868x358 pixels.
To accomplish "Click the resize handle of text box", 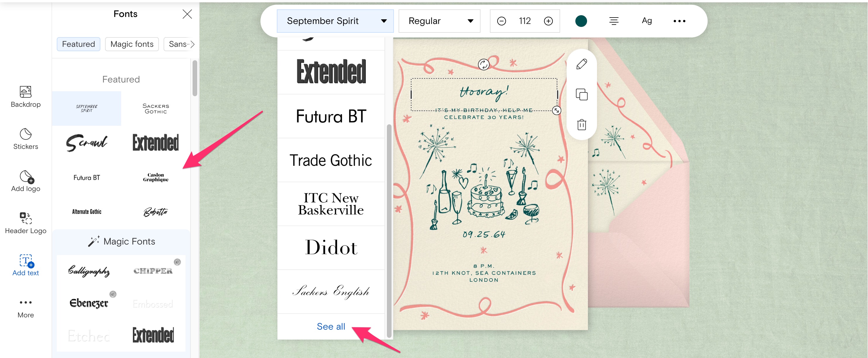I will [x=557, y=110].
